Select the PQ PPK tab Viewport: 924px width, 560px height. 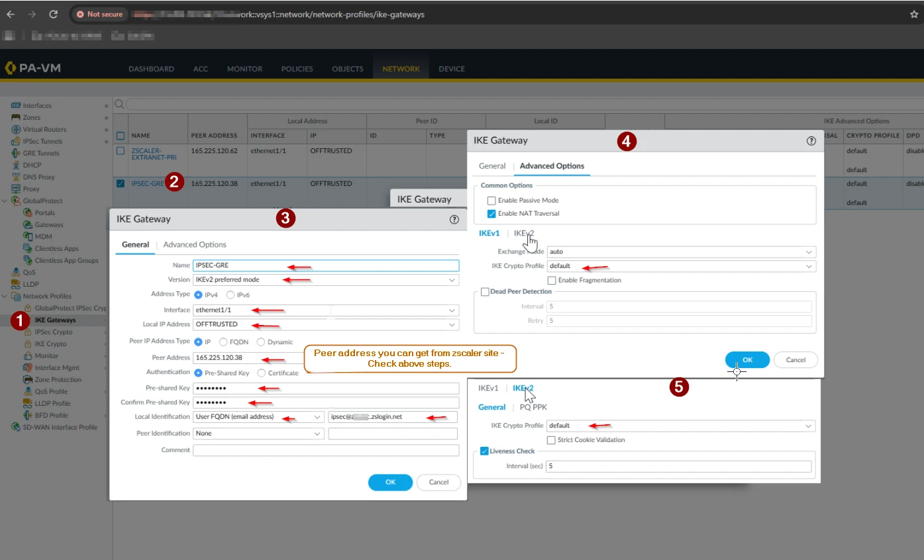click(x=533, y=407)
